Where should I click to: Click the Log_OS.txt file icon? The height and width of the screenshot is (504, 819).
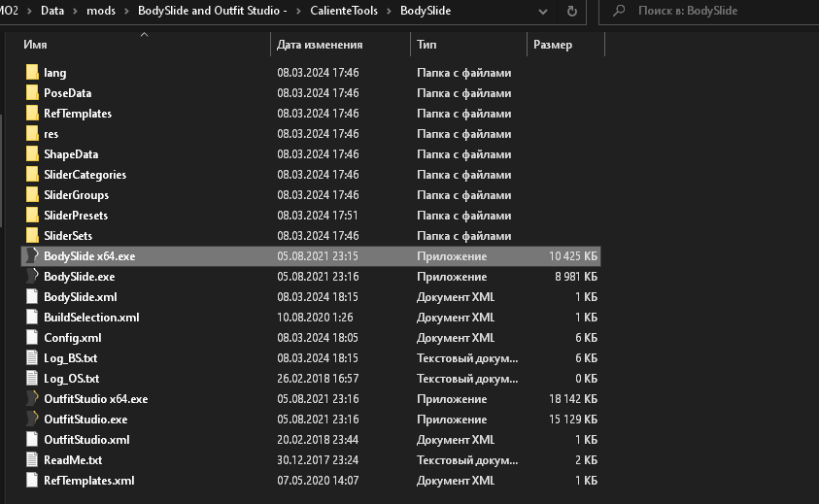pyautogui.click(x=32, y=378)
